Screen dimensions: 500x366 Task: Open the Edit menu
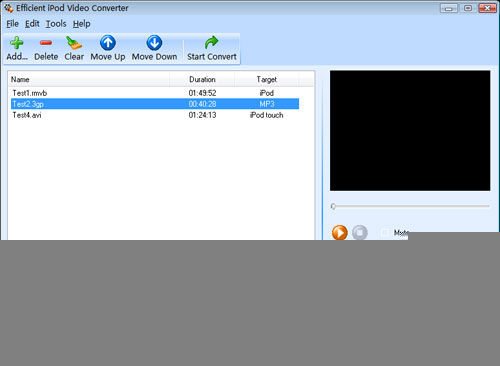coord(32,24)
